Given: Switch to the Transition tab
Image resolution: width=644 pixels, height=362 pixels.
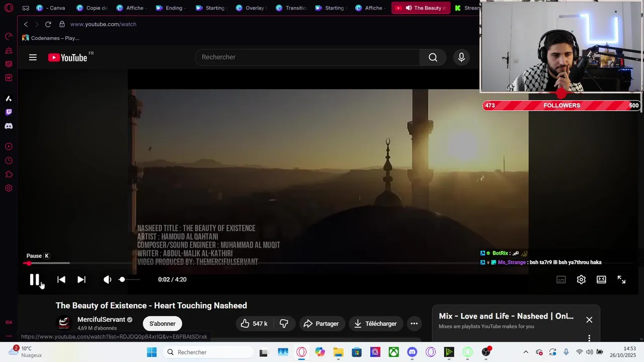Looking at the screenshot, I should (290, 8).
